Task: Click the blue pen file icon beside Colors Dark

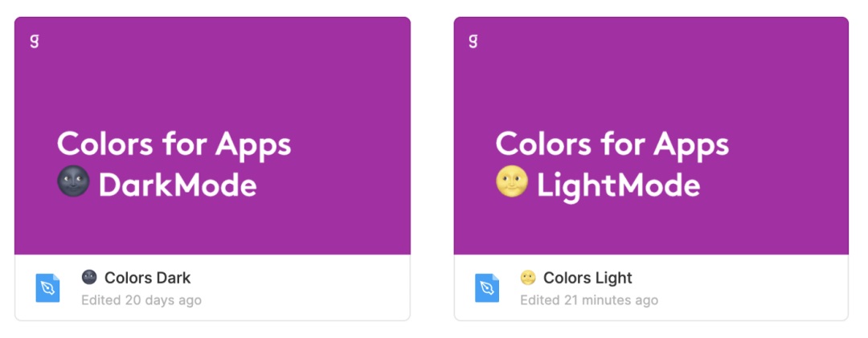Action: (x=48, y=288)
